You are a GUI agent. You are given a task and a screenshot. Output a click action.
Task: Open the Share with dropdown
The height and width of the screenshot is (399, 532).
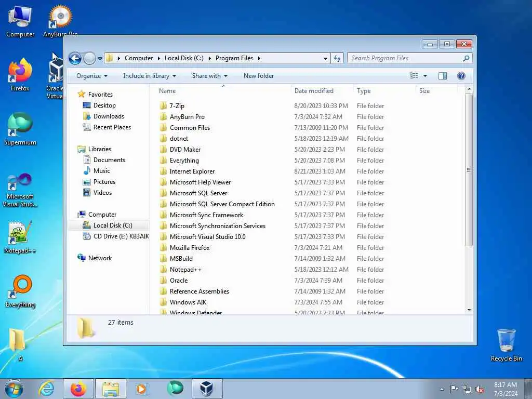click(210, 76)
